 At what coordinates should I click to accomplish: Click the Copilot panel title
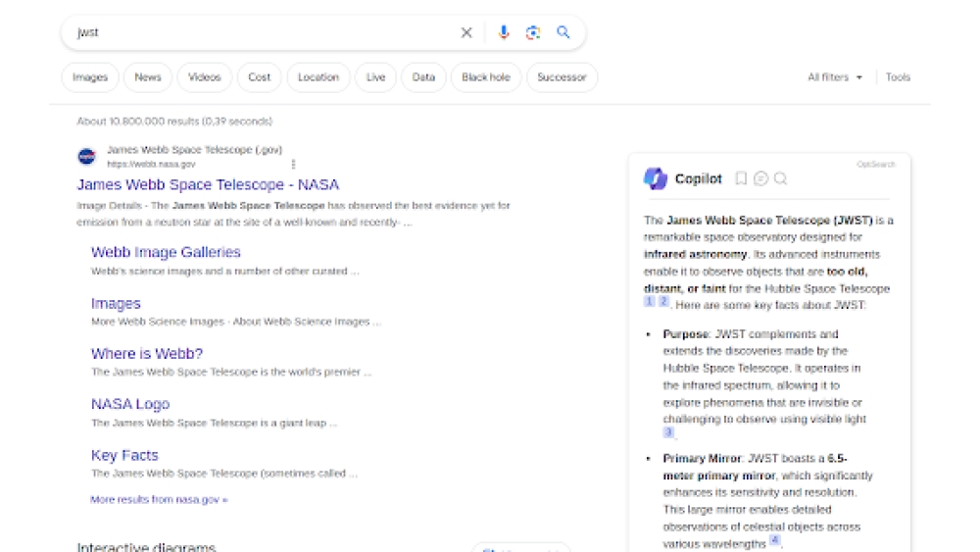pyautogui.click(x=698, y=178)
